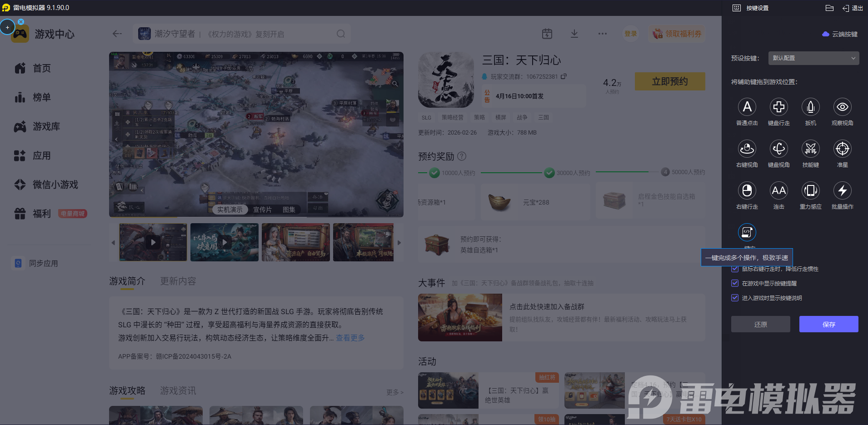
Task: Open 榜单 rankings in the sidebar
Action: pos(33,97)
